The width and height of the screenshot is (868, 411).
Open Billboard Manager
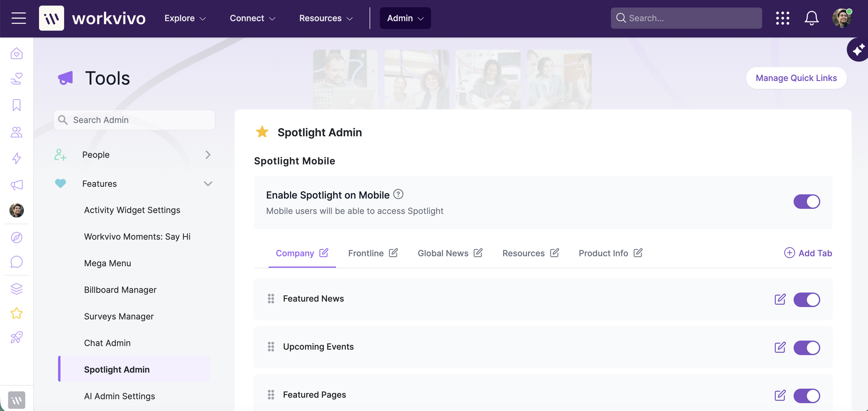[x=120, y=290]
